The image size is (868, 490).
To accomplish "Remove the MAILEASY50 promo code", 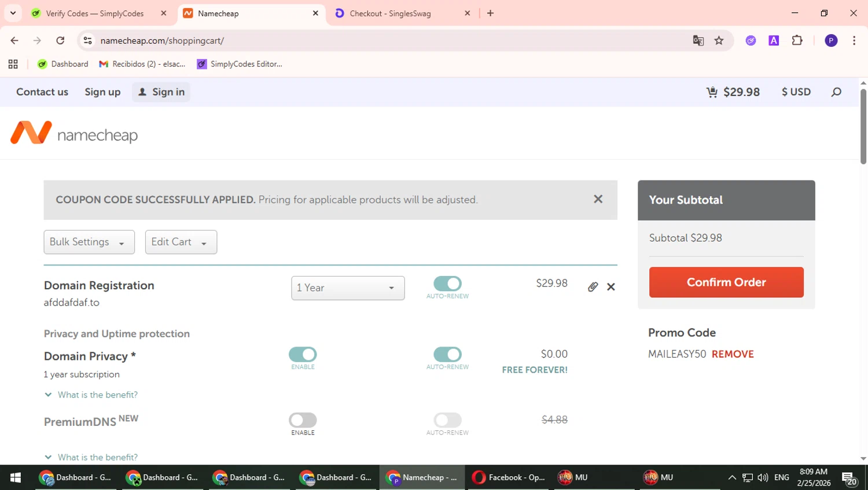I will point(733,354).
